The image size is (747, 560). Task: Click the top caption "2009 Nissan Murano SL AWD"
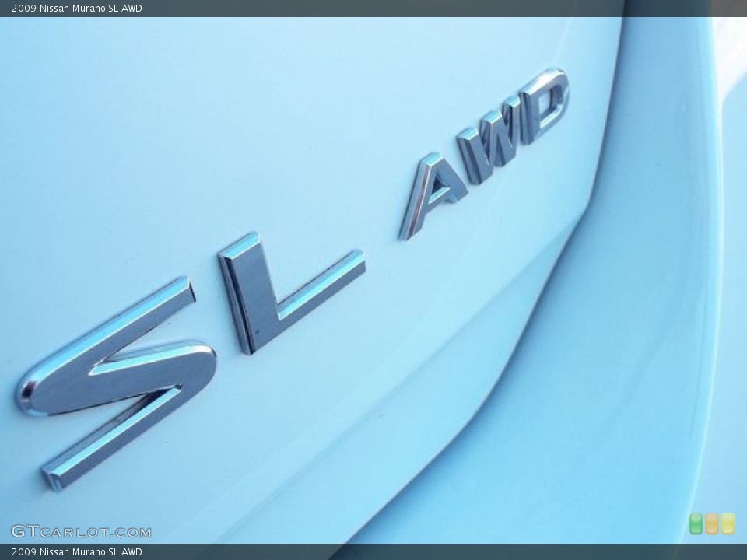click(77, 8)
